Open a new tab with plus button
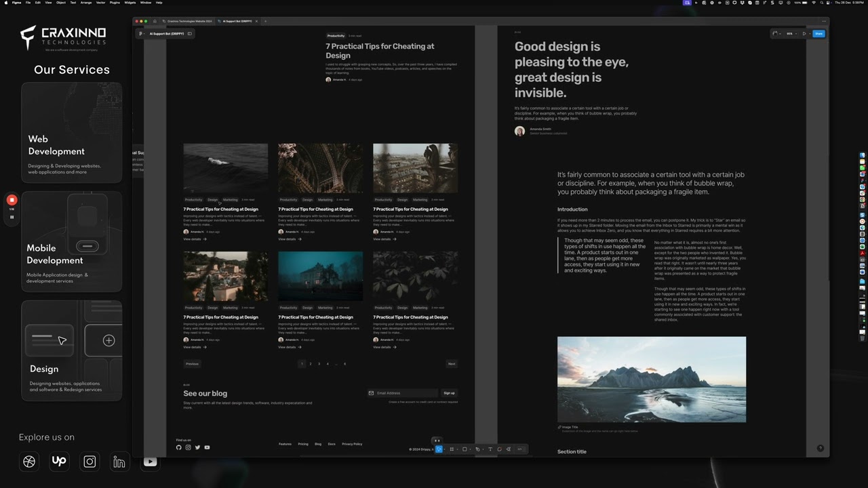This screenshot has width=868, height=488. (265, 21)
